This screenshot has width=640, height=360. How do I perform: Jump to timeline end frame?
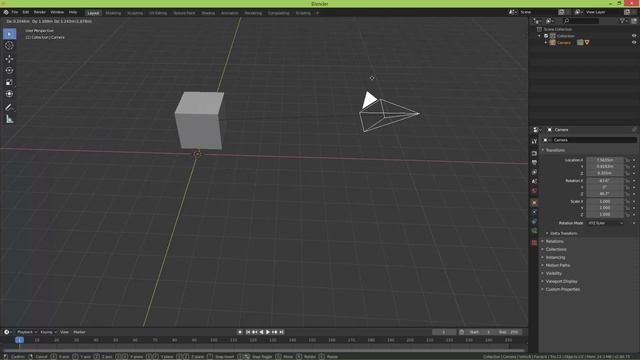click(281, 332)
